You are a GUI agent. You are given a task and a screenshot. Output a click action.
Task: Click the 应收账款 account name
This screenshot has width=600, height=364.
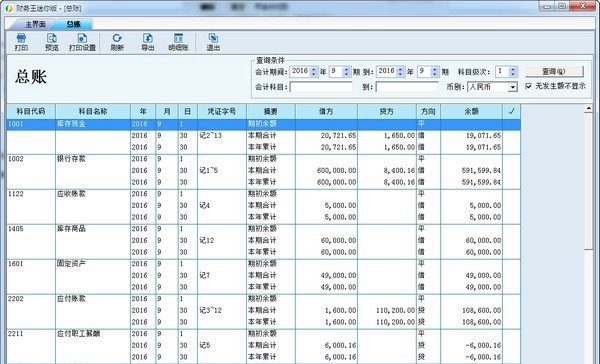pos(71,194)
